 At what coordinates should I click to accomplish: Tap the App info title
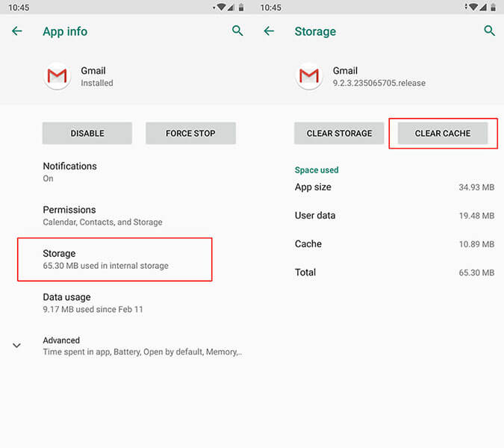tap(65, 31)
